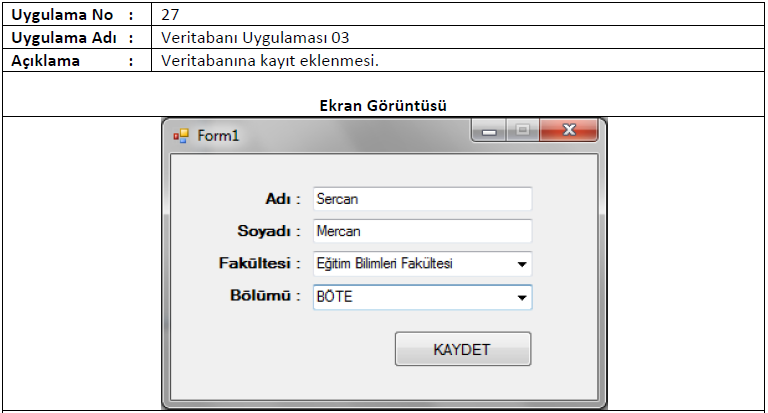Click the Soyadı label
768x413 pixels.
point(268,231)
